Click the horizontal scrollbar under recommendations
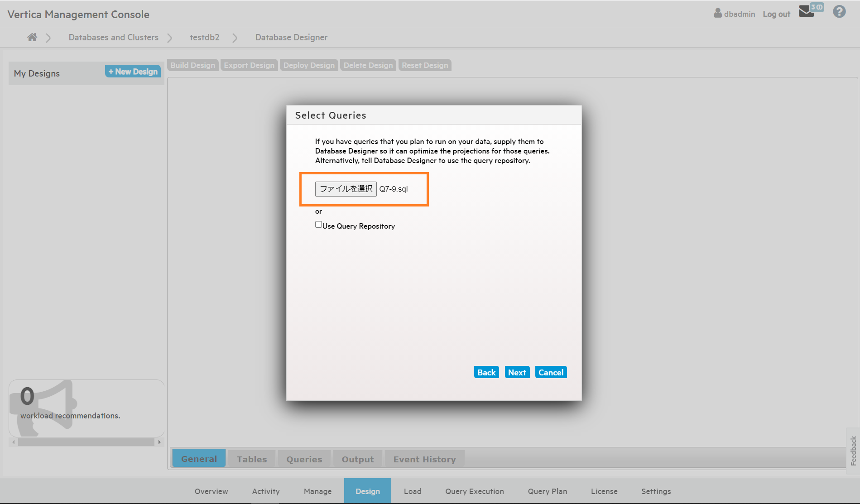860x504 pixels. (86, 442)
